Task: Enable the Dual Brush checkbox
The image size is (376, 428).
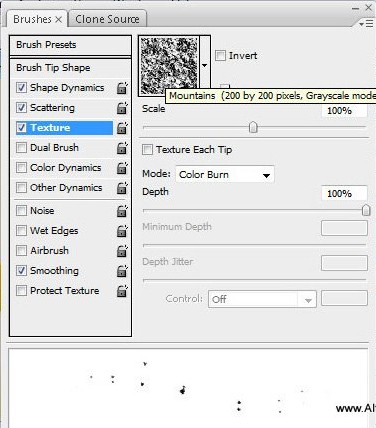Action: point(21,148)
